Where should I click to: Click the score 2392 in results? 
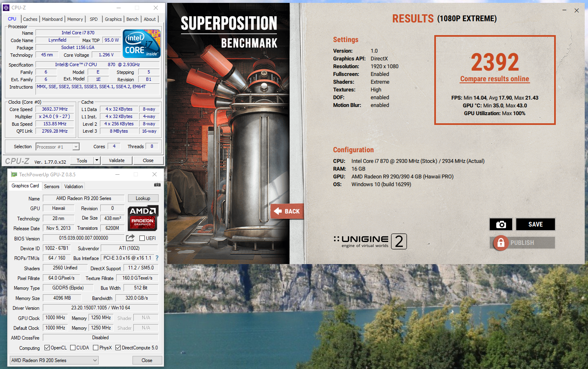click(x=495, y=62)
